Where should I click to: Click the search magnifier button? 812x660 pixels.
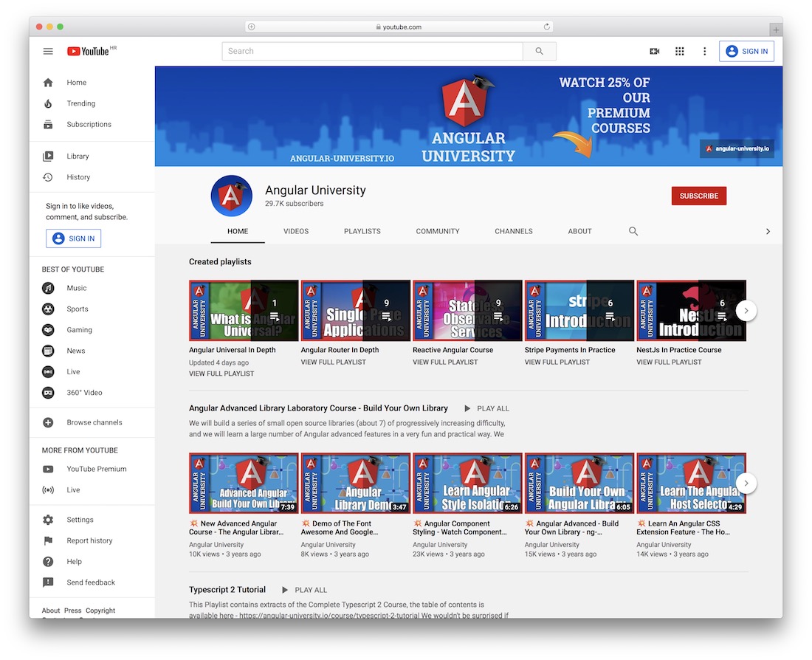click(539, 51)
